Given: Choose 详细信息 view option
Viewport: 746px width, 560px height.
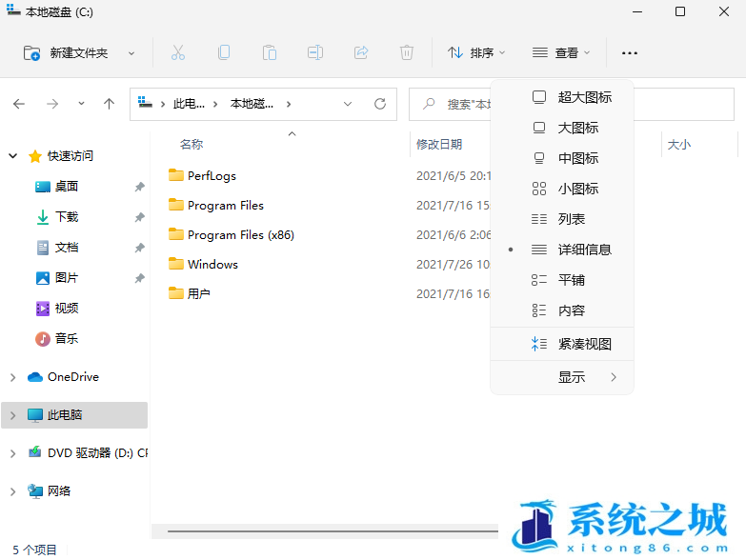Looking at the screenshot, I should tap(562, 250).
